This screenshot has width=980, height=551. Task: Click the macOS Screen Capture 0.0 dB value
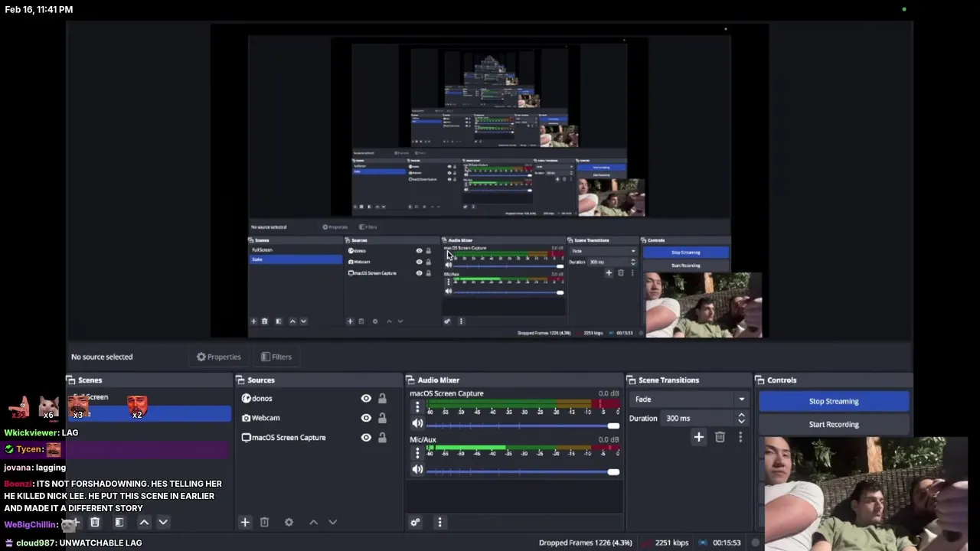point(609,393)
